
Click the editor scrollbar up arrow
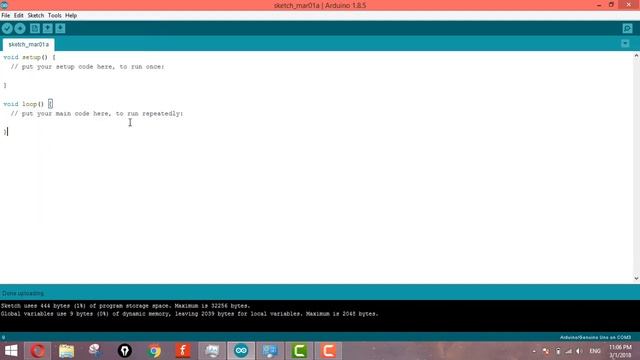(x=636, y=56)
